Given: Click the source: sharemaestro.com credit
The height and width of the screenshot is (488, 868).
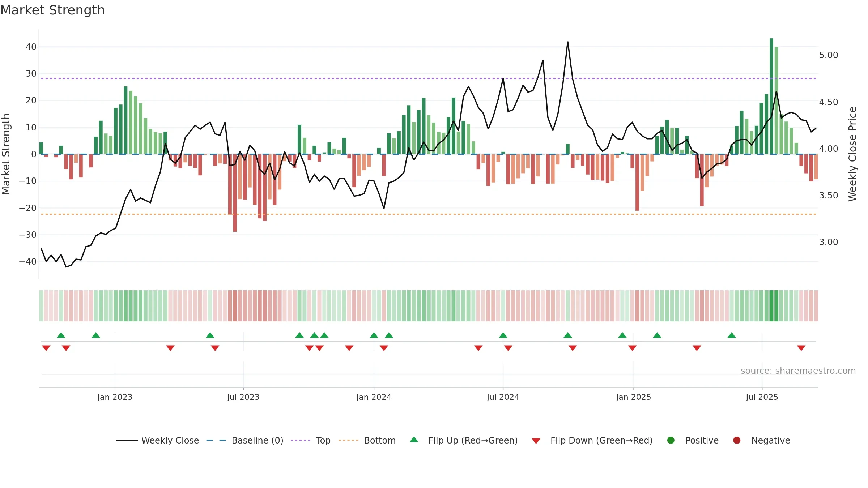Looking at the screenshot, I should 798,371.
